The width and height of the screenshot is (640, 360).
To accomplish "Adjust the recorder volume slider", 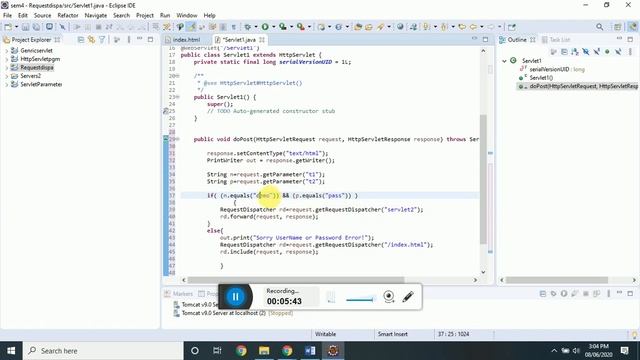I will [x=360, y=299].
